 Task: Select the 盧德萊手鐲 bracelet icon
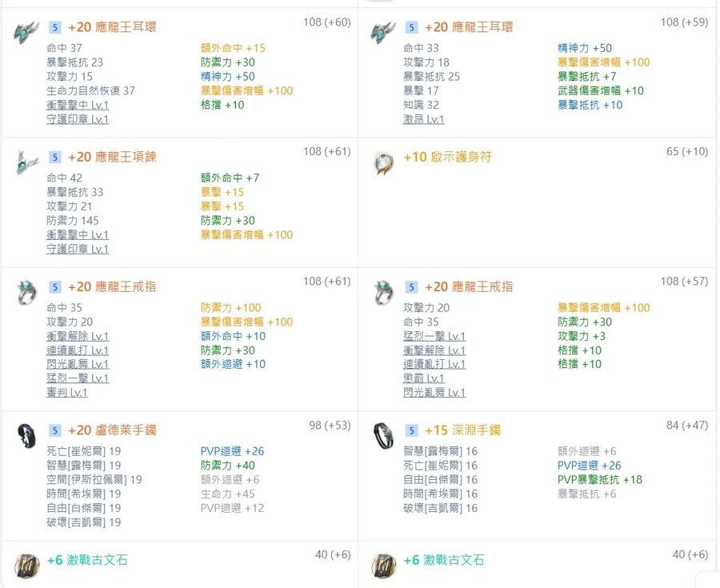(x=27, y=435)
